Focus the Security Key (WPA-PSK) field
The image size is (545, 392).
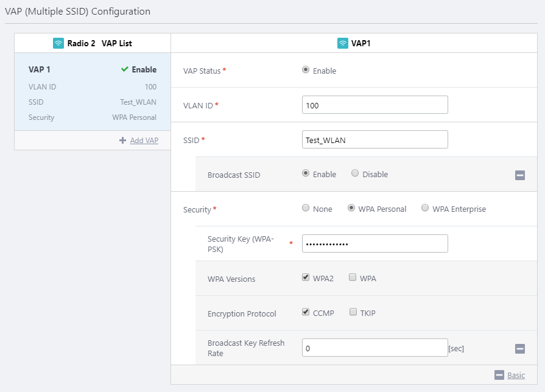coord(374,243)
